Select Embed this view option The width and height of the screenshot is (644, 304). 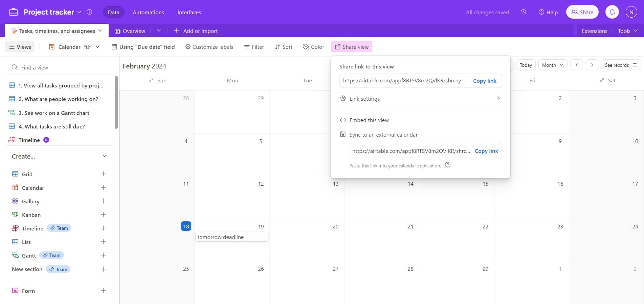(364, 120)
